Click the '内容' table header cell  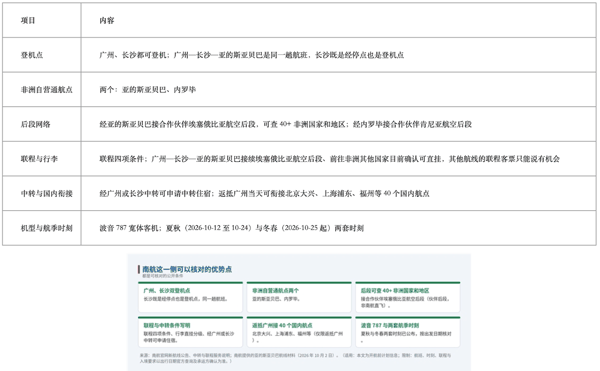338,20
